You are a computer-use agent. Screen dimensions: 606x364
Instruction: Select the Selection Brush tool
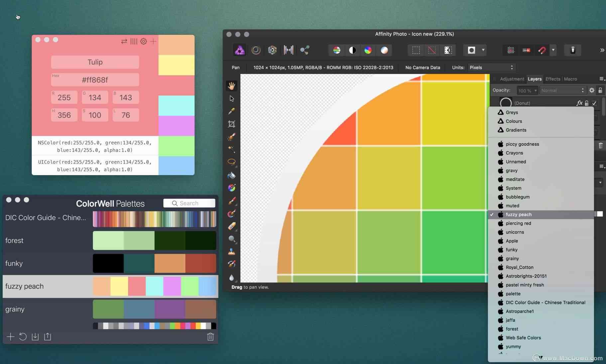click(232, 137)
